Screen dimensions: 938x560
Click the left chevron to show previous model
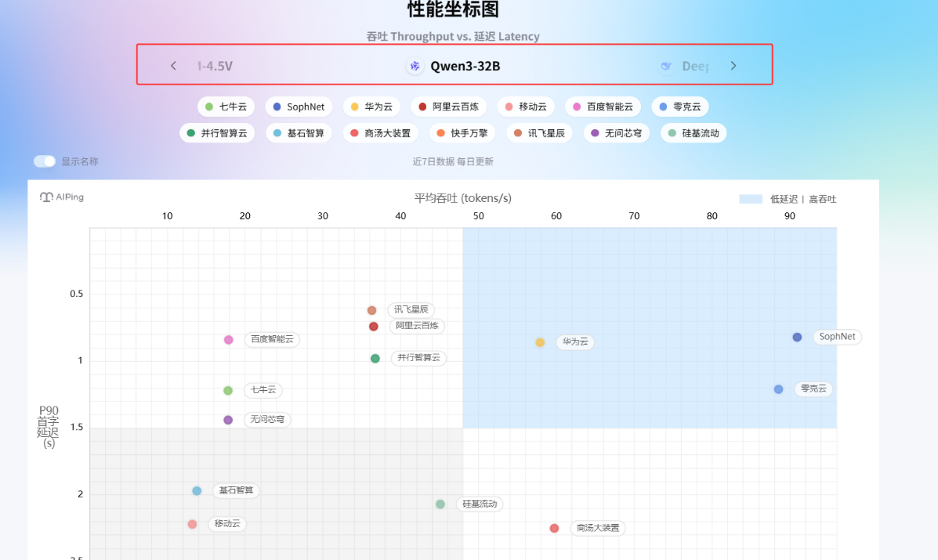173,67
